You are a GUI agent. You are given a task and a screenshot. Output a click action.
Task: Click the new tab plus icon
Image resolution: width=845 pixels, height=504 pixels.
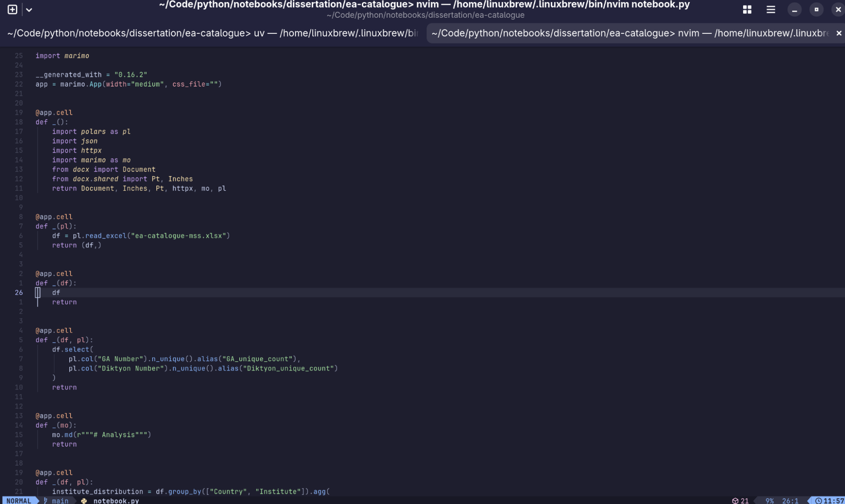12,10
